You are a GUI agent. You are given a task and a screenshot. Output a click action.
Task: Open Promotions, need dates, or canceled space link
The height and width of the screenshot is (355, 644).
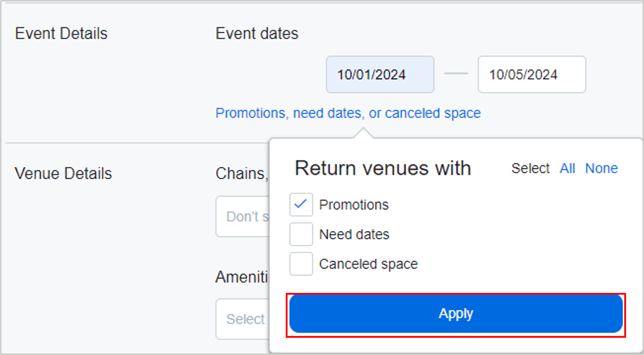[348, 113]
